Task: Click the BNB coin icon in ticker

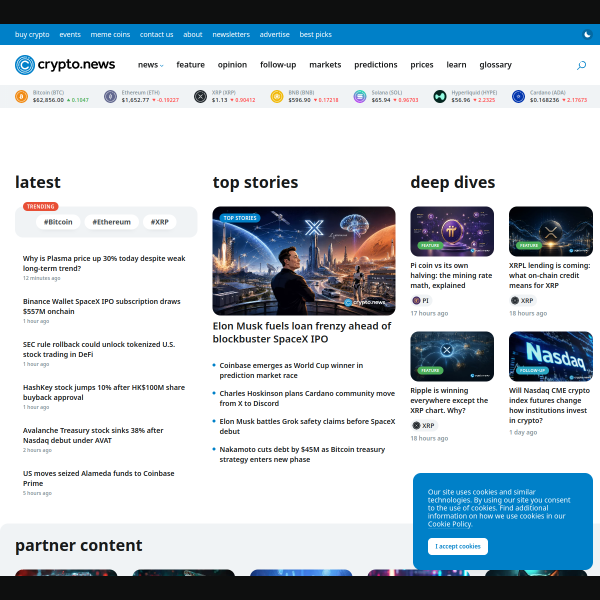Action: 277,96
